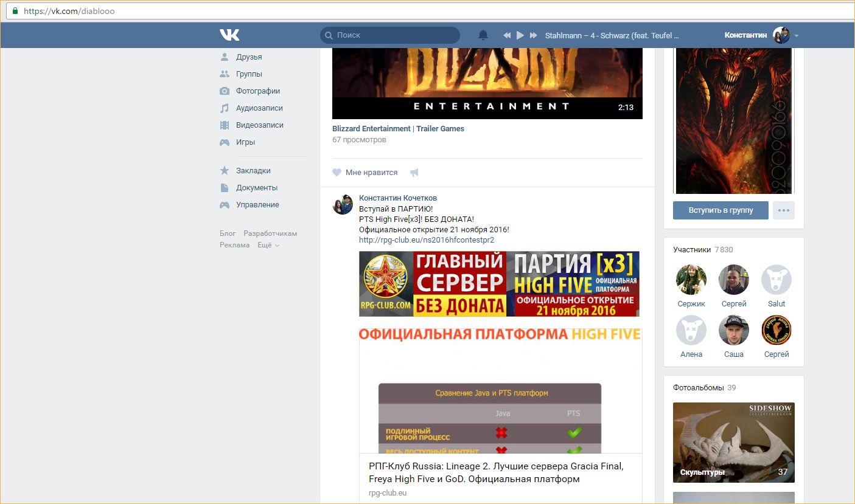Open member Salut's avatar
The height and width of the screenshot is (504, 855).
tap(776, 280)
